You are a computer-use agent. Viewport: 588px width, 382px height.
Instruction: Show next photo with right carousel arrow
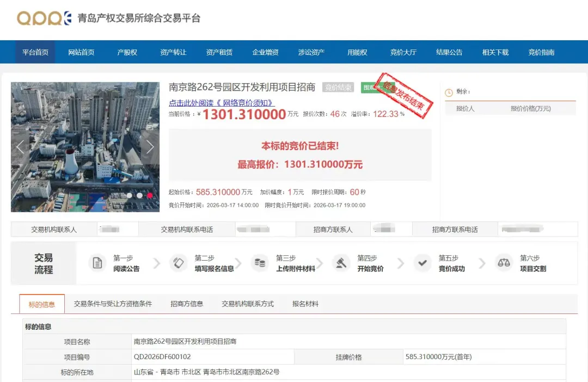(150, 146)
